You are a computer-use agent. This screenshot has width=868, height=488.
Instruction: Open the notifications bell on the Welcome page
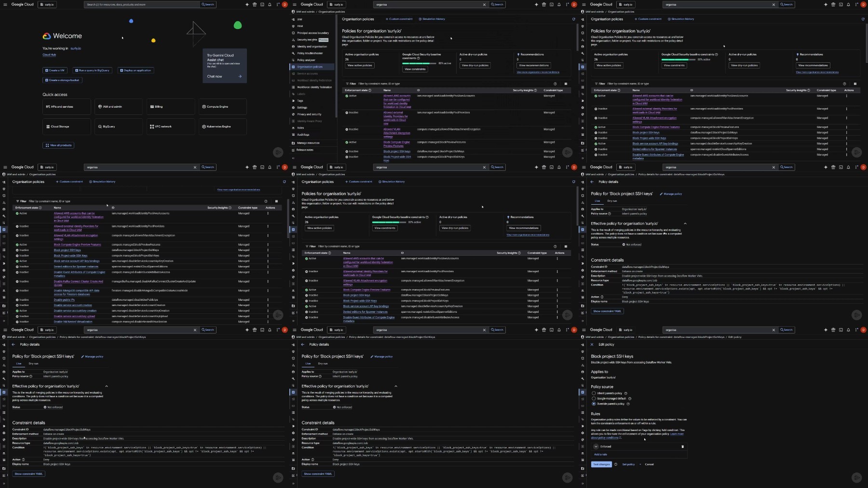(270, 4)
